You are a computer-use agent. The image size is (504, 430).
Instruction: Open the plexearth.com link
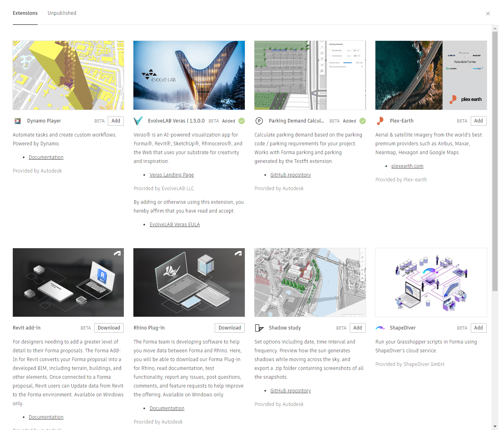point(407,166)
